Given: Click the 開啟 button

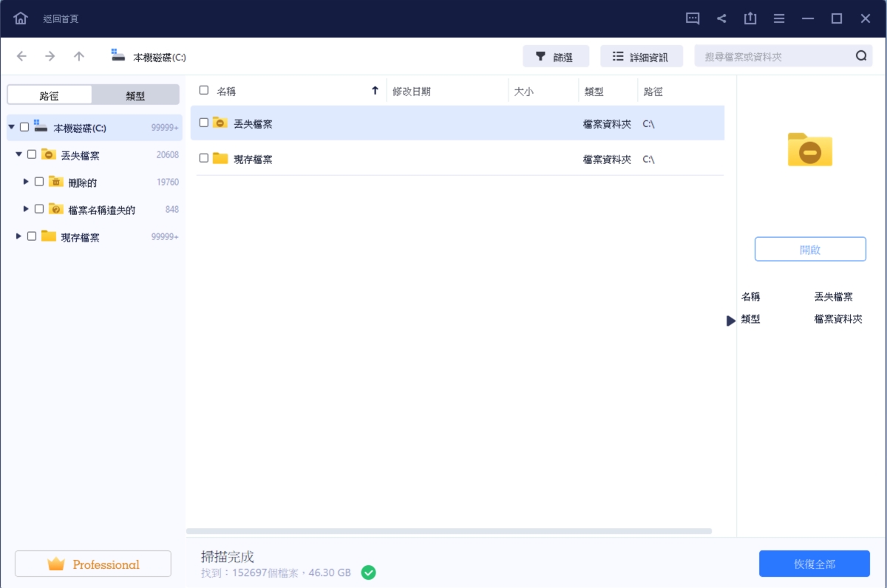Looking at the screenshot, I should click(x=810, y=250).
